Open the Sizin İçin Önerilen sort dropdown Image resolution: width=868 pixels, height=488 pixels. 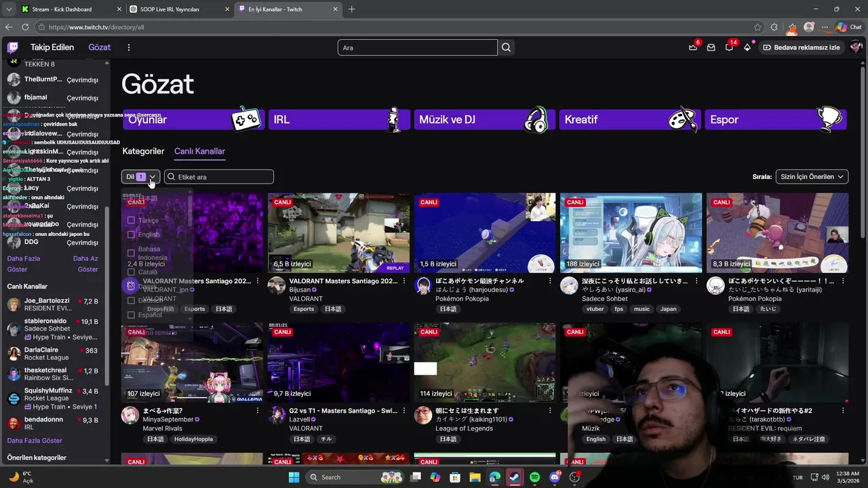tap(812, 177)
